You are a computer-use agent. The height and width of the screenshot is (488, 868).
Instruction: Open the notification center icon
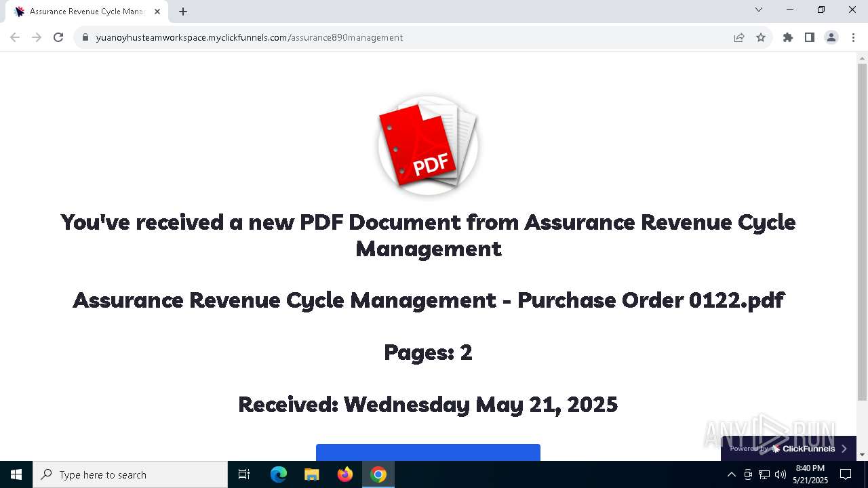[846, 474]
